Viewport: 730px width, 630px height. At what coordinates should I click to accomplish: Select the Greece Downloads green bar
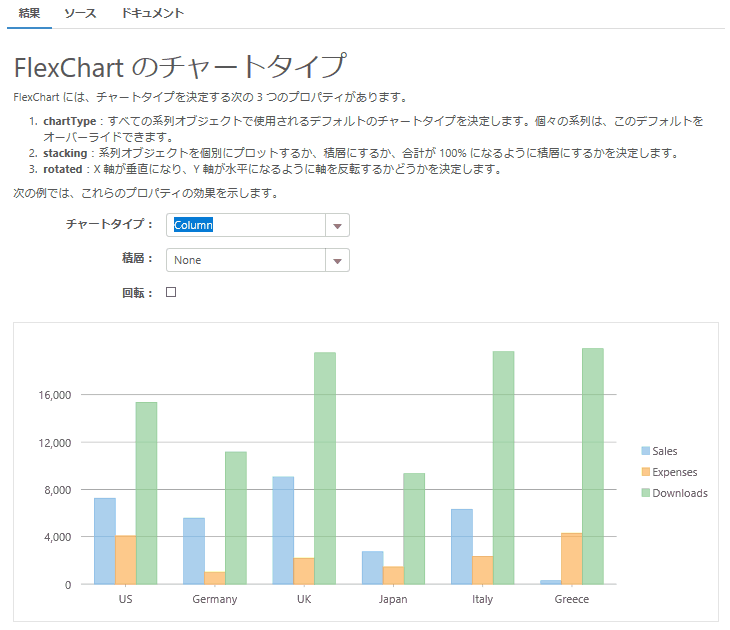[593, 466]
